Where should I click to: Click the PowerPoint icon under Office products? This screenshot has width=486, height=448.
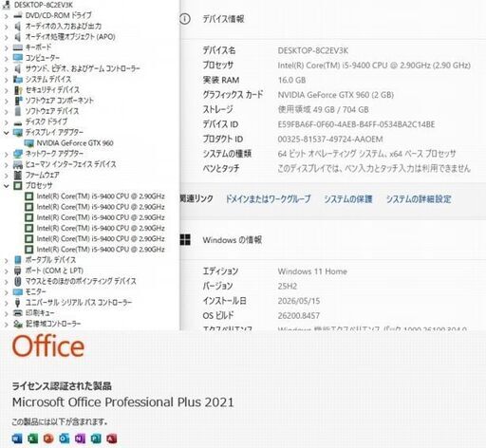point(48,439)
